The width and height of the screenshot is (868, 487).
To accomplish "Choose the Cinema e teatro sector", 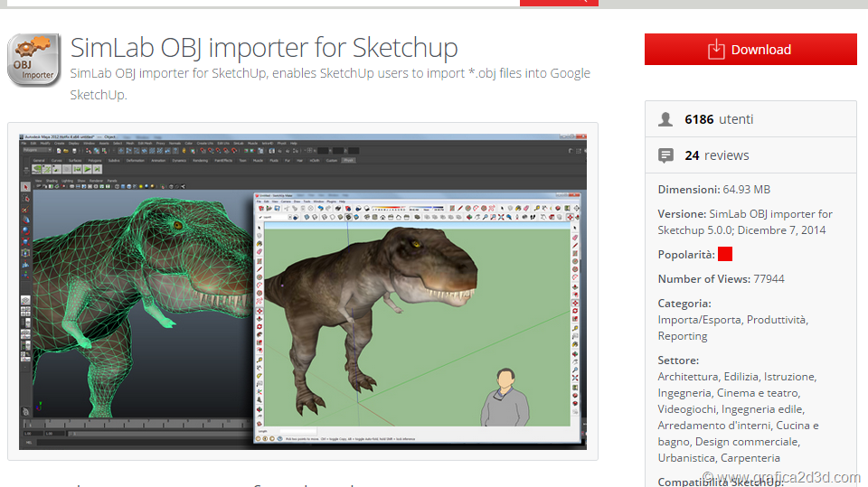I will tap(759, 393).
